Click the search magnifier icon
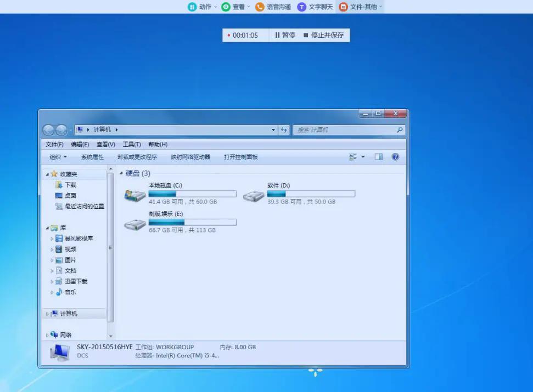 [x=400, y=129]
